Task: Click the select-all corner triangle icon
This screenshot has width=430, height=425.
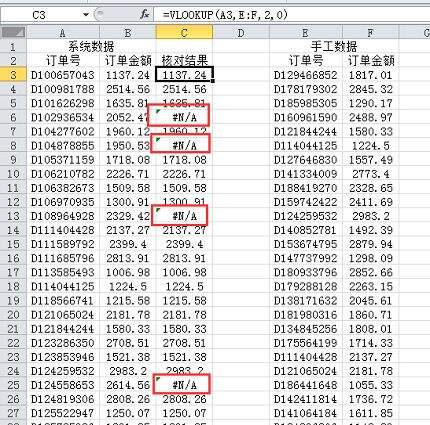Action: (x=13, y=33)
